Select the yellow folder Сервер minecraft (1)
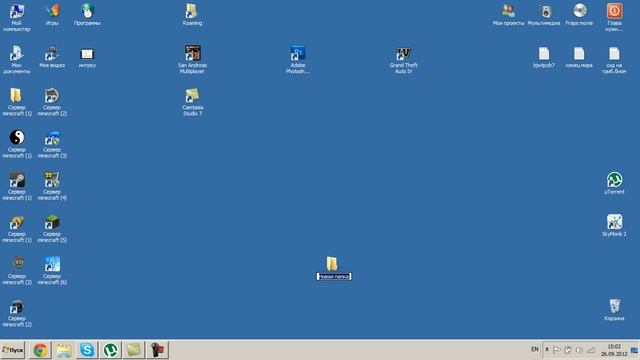The height and width of the screenshot is (360, 640). [x=17, y=96]
